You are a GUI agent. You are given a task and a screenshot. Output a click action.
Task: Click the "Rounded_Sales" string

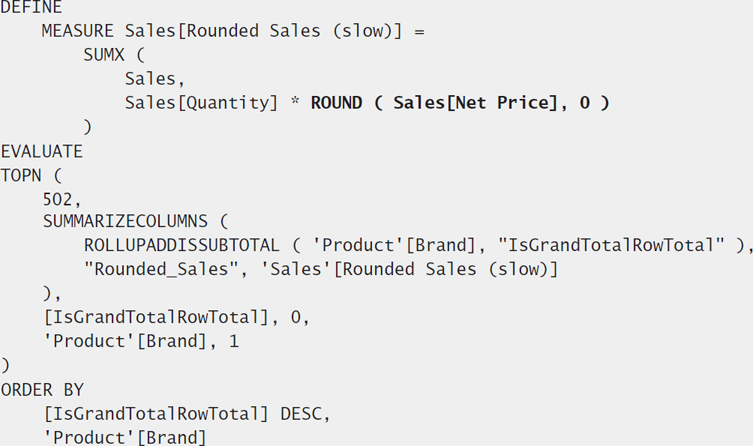pyautogui.click(x=160, y=269)
